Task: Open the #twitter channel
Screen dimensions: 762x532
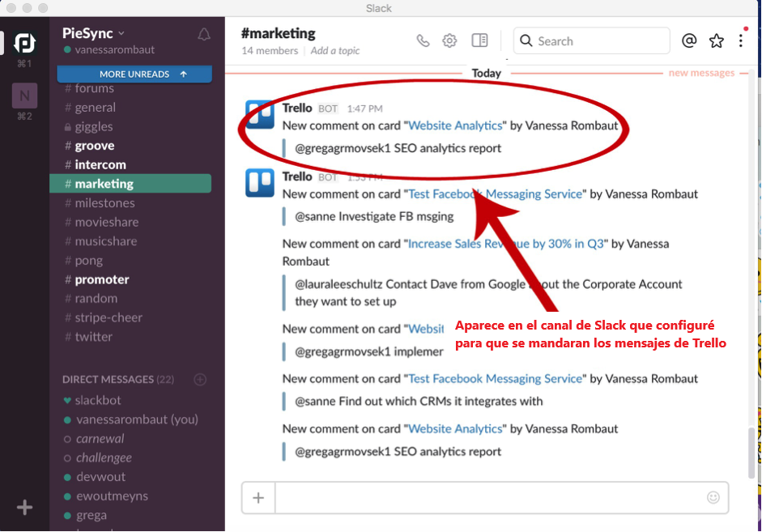Action: (88, 337)
